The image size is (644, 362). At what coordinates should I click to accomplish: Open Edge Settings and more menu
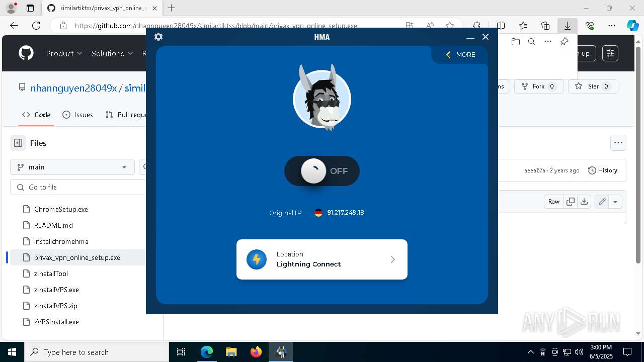pyautogui.click(x=612, y=26)
